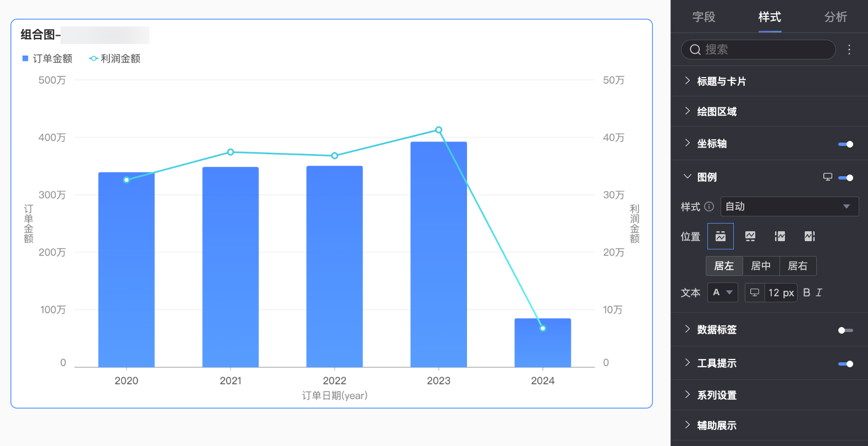Set legend position to right
Image resolution: width=868 pixels, height=446 pixels.
click(810, 236)
